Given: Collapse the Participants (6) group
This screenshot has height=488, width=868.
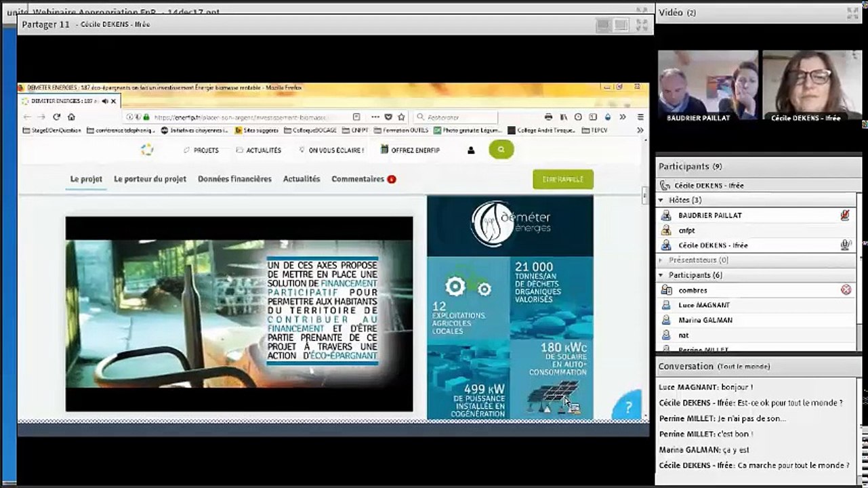Looking at the screenshot, I should (x=661, y=275).
